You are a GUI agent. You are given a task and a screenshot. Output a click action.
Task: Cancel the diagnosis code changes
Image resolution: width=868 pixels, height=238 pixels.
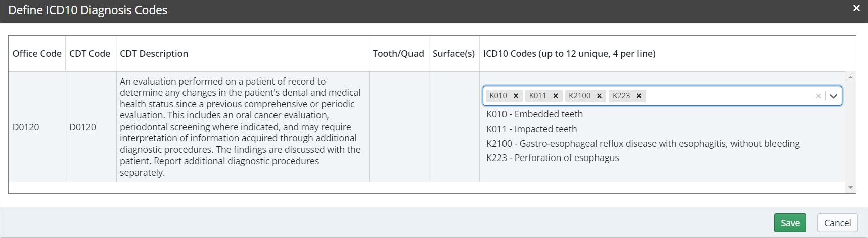(x=837, y=223)
